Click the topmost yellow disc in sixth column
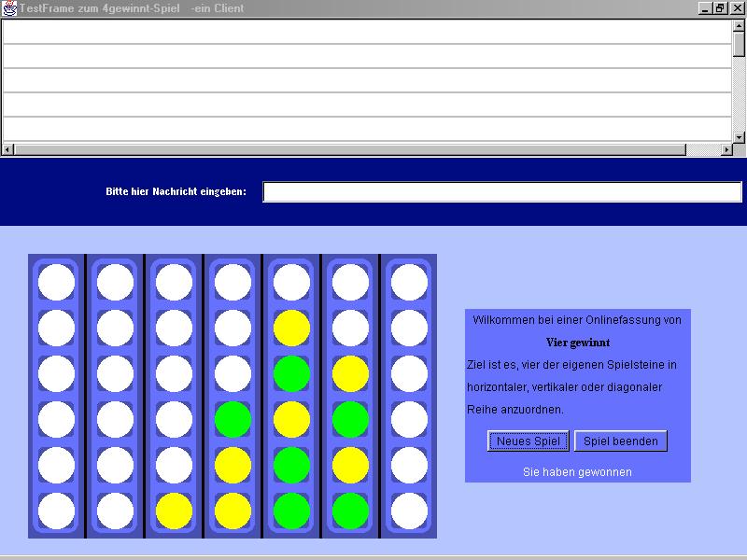 coord(350,373)
